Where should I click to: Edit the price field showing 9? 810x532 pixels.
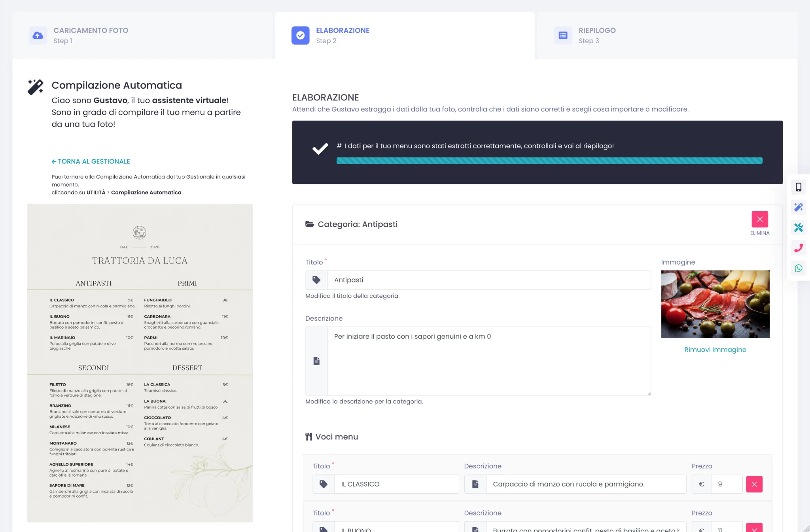pyautogui.click(x=727, y=484)
